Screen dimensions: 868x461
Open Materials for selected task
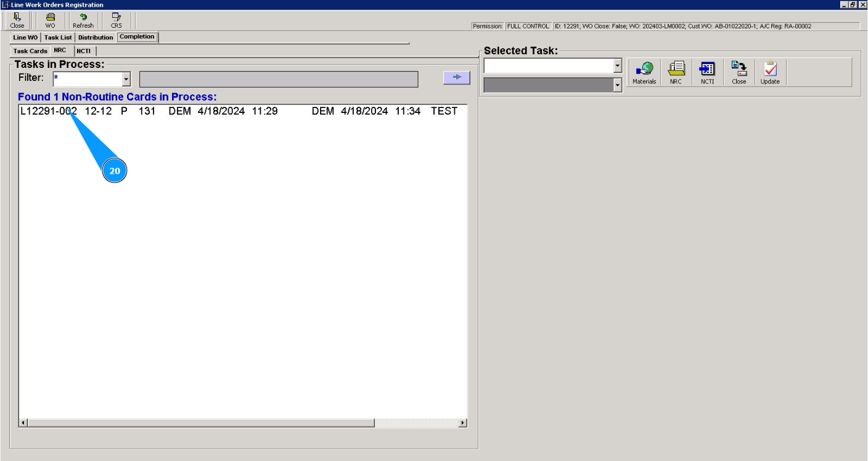[x=644, y=73]
